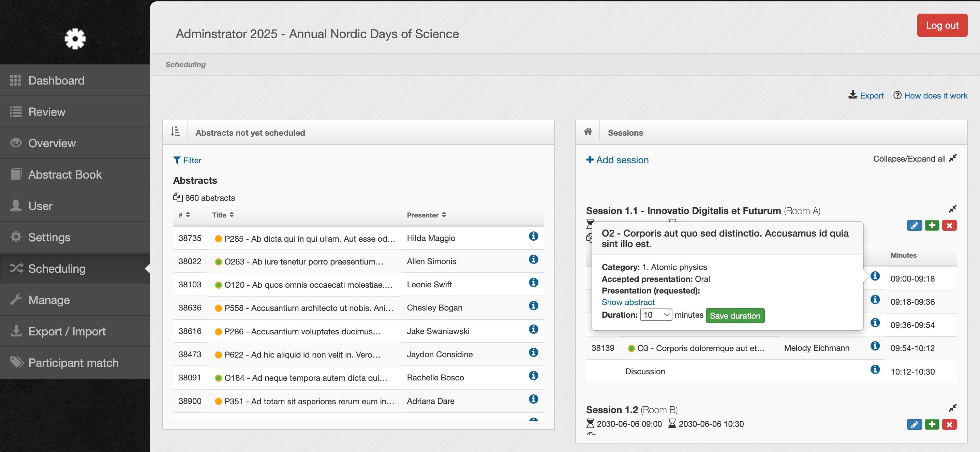Screen dimensions: 980x452
Task: Click blue edit pencil for Session 1.1
Action: (x=914, y=225)
